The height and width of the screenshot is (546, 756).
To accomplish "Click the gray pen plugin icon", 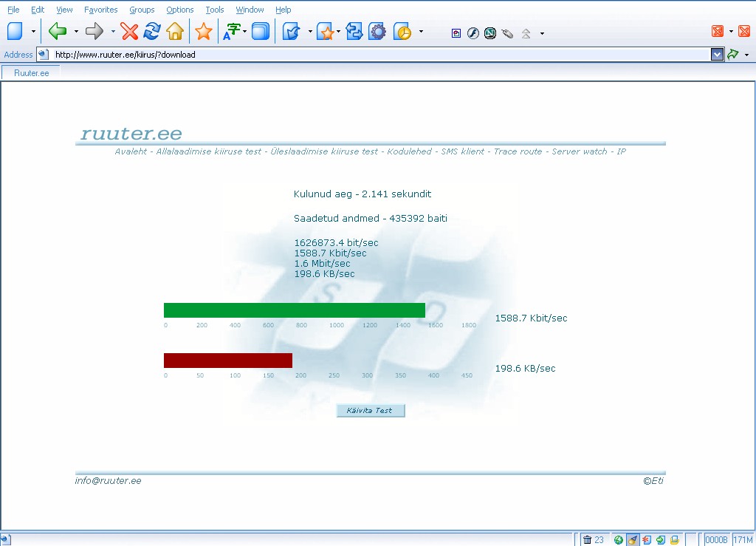I will tap(507, 33).
